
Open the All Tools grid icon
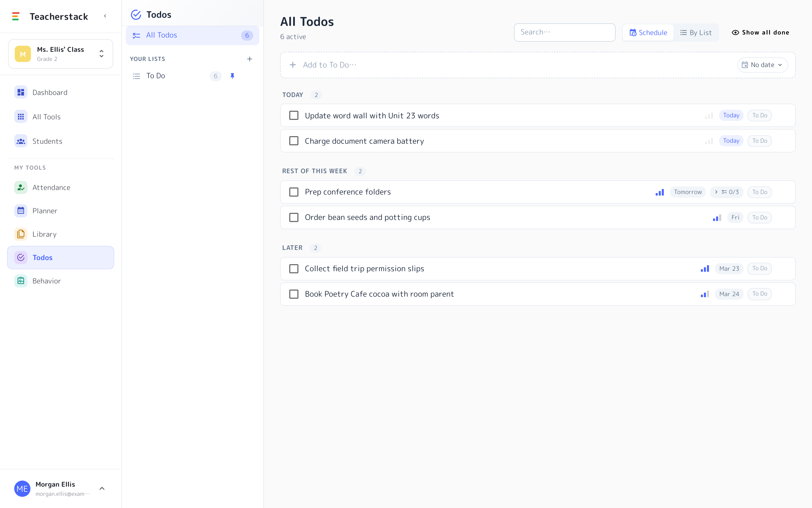pos(21,117)
